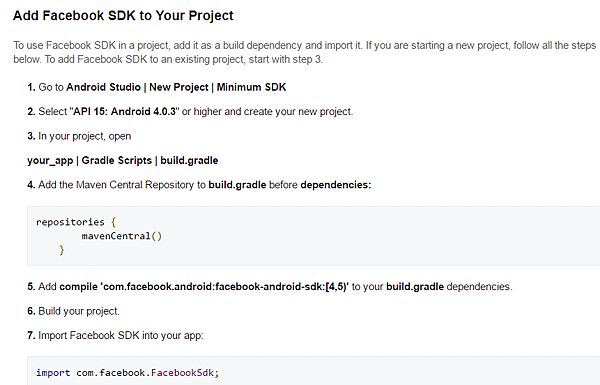Click bold 'dependencies:' word in step 4
The height and width of the screenshot is (385, 600).
pos(336,185)
